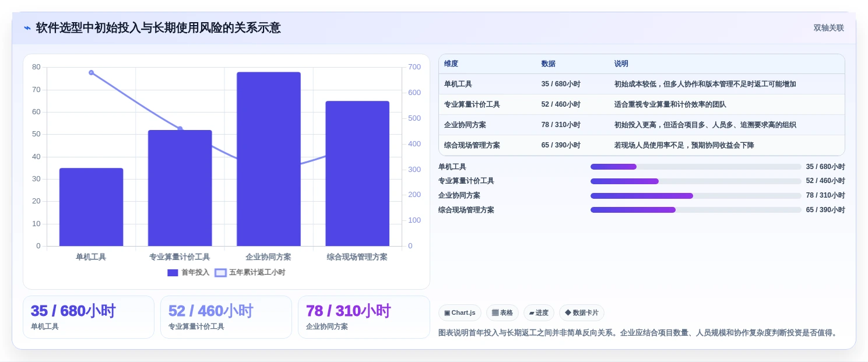Select the 表格 tag
The image size is (868, 362).
click(502, 313)
